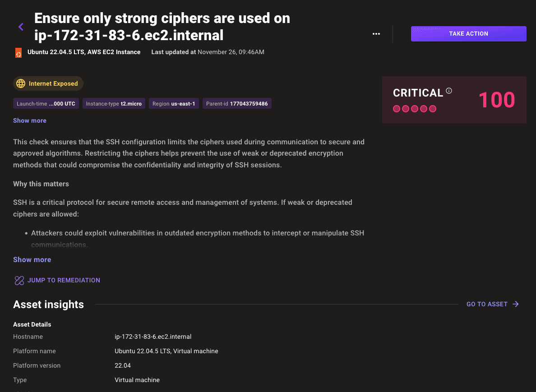536x392 pixels.
Task: Expand tags with the first Show more
Action: coord(30,120)
